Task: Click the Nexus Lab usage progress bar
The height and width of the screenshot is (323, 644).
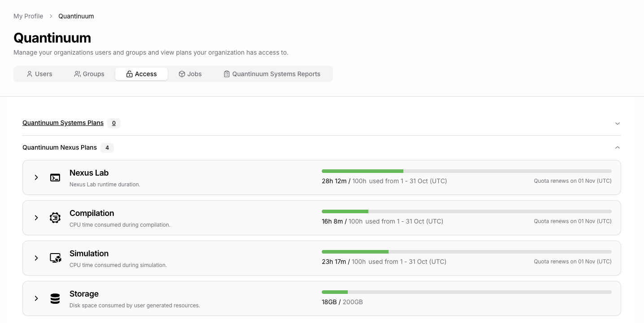Action: [x=466, y=171]
